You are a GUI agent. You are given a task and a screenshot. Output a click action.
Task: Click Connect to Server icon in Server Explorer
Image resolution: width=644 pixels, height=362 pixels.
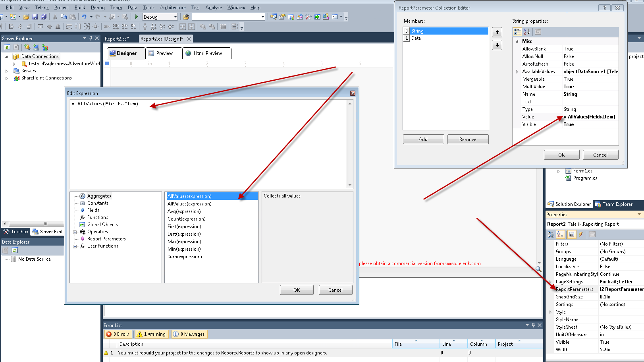(36, 47)
